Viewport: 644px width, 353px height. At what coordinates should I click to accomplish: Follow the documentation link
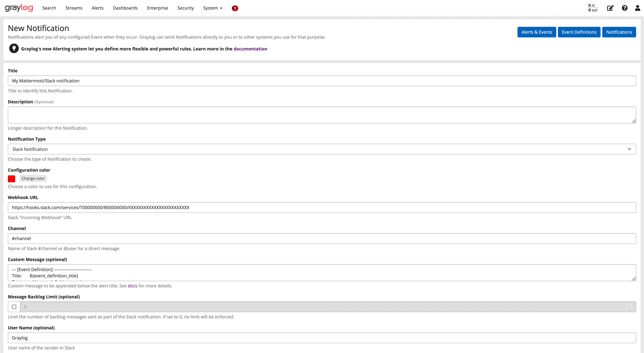(x=250, y=49)
